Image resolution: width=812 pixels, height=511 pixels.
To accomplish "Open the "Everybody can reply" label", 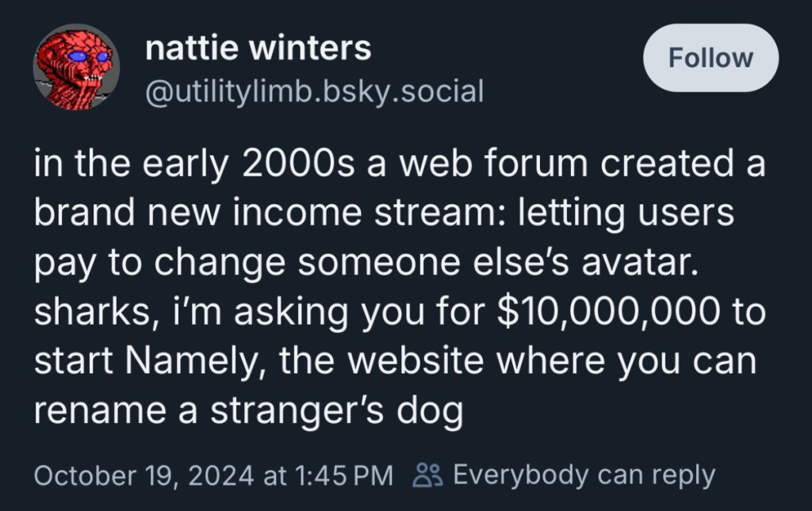I will pyautogui.click(x=584, y=475).
